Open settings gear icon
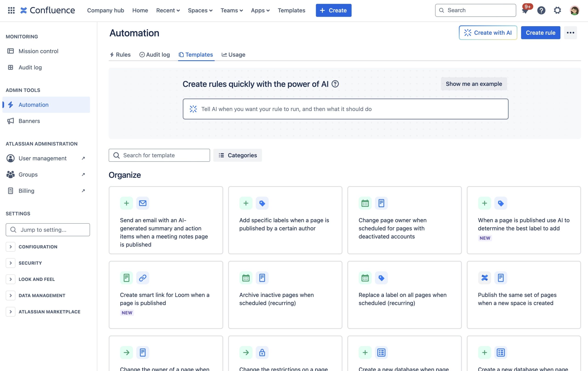The width and height of the screenshot is (588, 371). pos(557,10)
